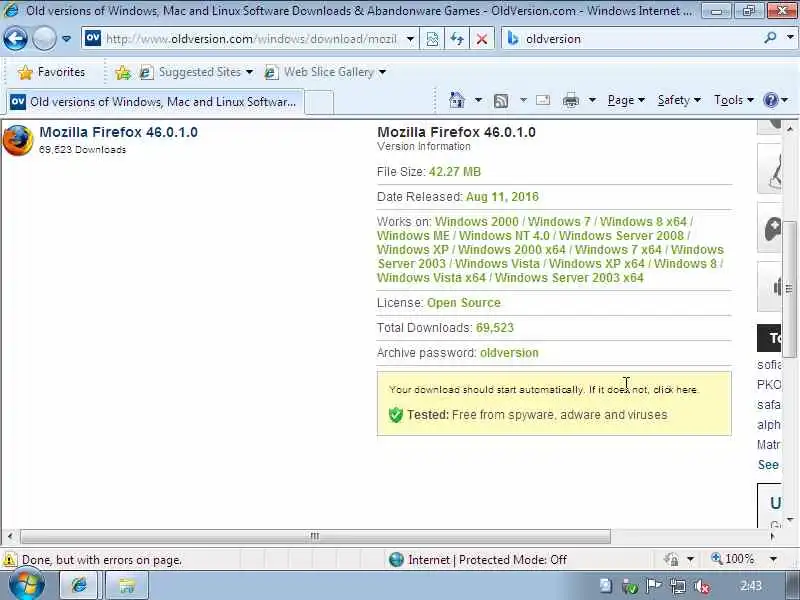This screenshot has width=800, height=600.
Task: Click scroll-left arrow on horizontal scrollbar
Action: click(10, 536)
